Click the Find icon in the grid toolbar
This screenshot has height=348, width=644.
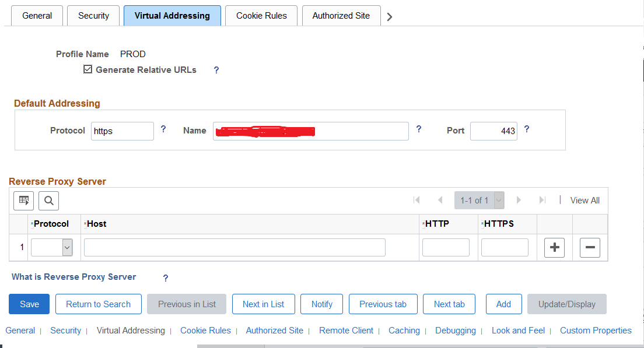click(x=48, y=201)
